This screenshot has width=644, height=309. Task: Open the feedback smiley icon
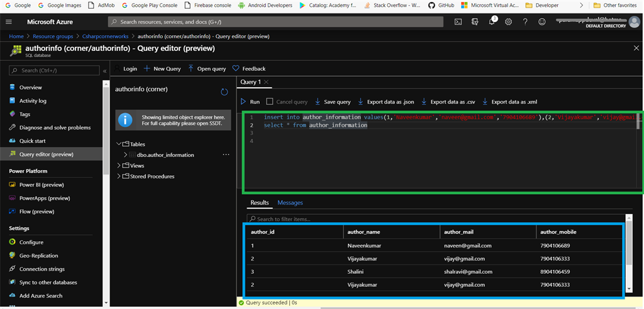542,22
